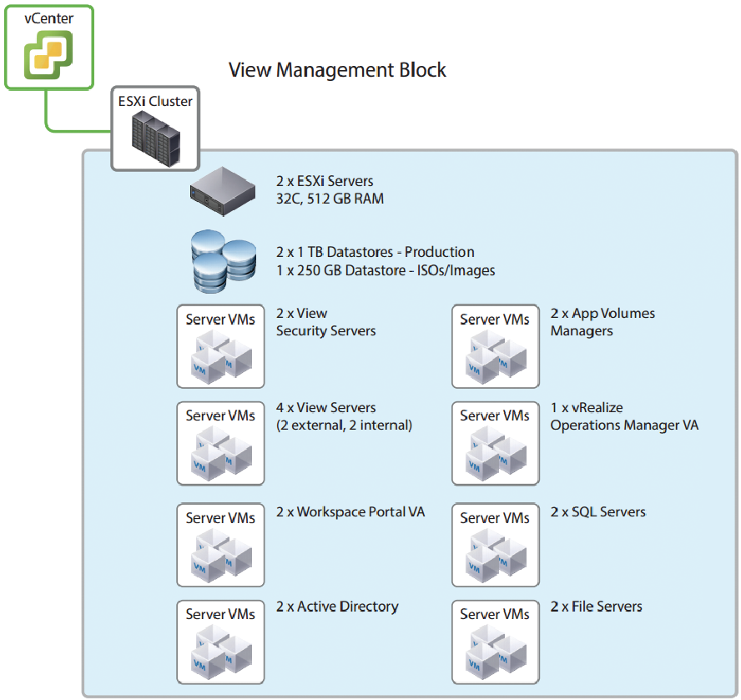Click Server VMs icon beside SQL Servers
Image resolution: width=741 pixels, height=700 pixels.
coord(496,545)
